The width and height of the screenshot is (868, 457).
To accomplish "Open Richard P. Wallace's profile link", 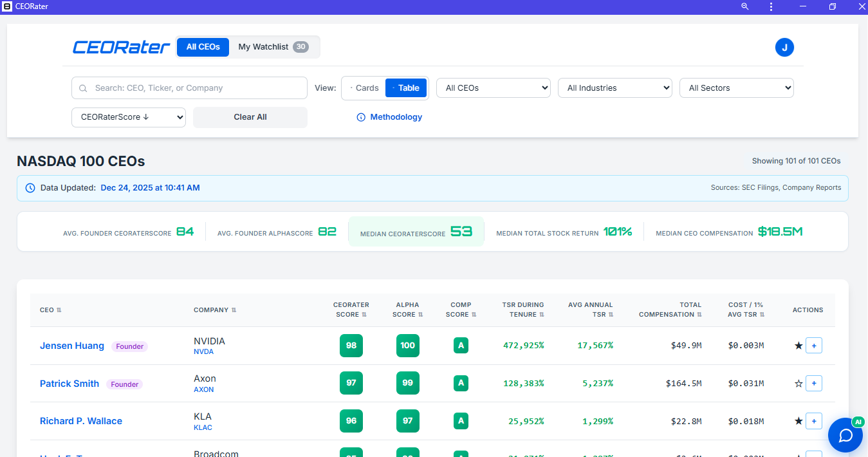I will pyautogui.click(x=81, y=421).
